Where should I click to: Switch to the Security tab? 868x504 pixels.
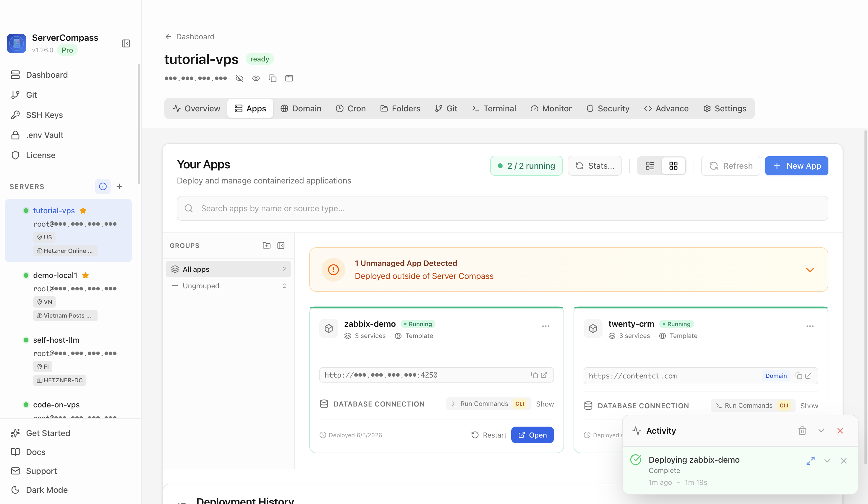pos(608,108)
